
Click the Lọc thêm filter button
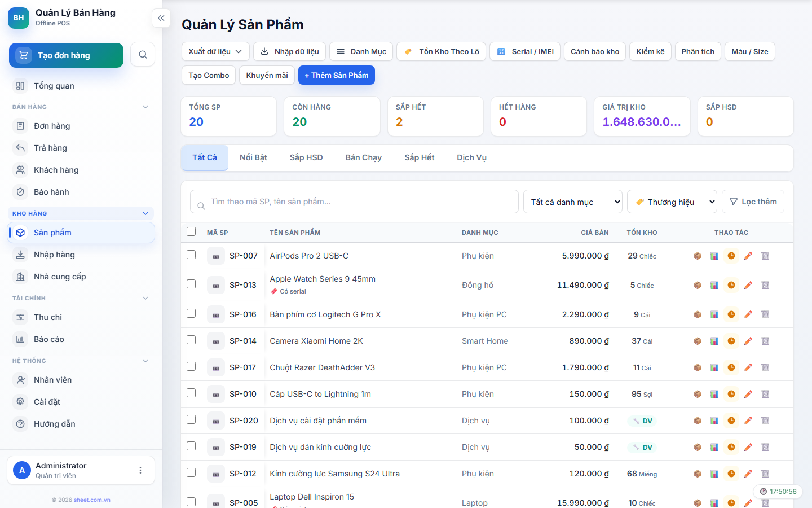753,202
